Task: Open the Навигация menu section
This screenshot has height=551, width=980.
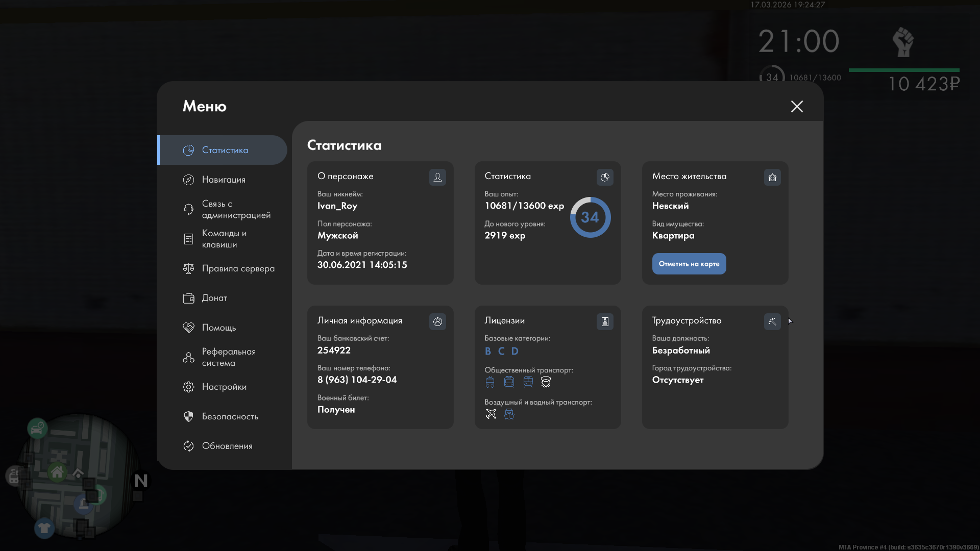Action: pos(224,180)
